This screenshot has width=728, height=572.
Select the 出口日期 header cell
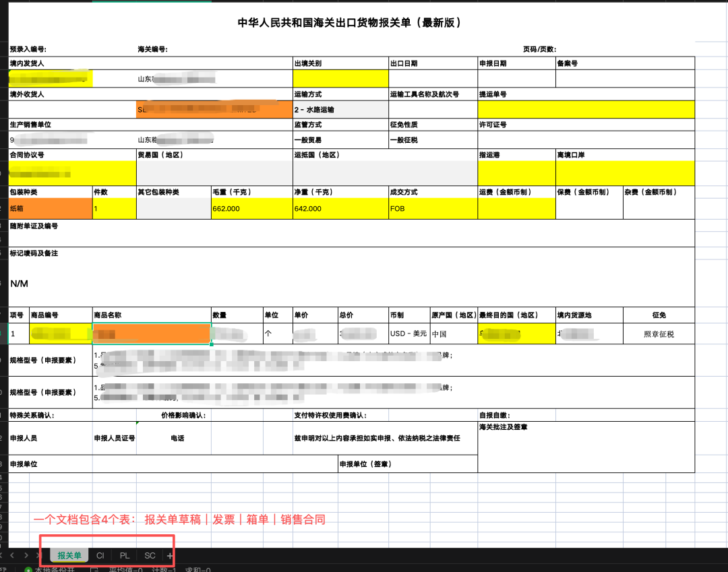click(433, 63)
